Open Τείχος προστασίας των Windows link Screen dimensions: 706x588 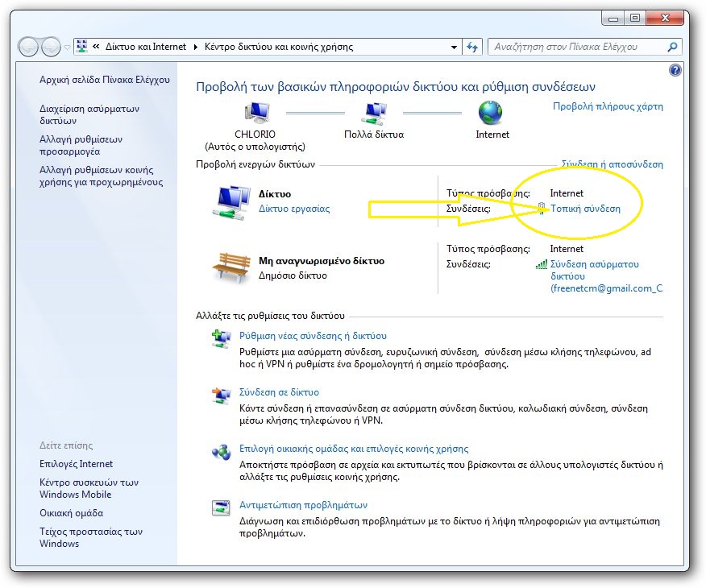click(x=91, y=537)
